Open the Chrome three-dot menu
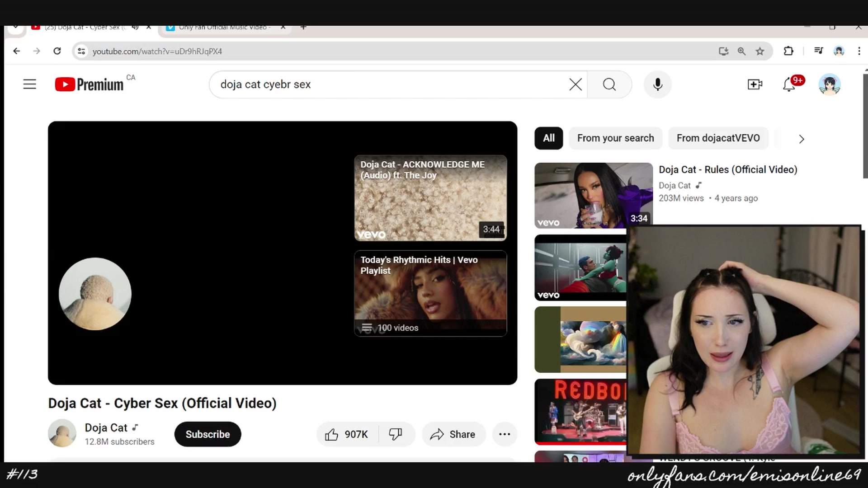 pos(859,51)
